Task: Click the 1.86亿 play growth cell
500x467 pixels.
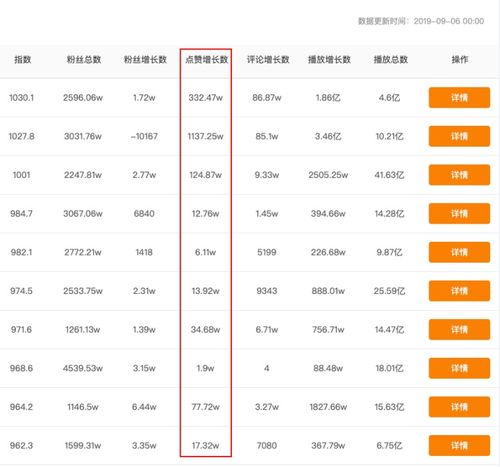Action: (x=328, y=98)
